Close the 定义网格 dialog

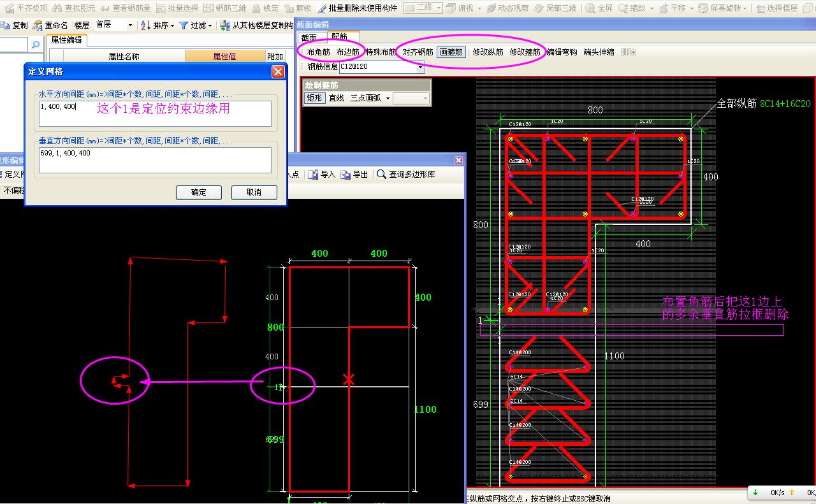[x=278, y=72]
